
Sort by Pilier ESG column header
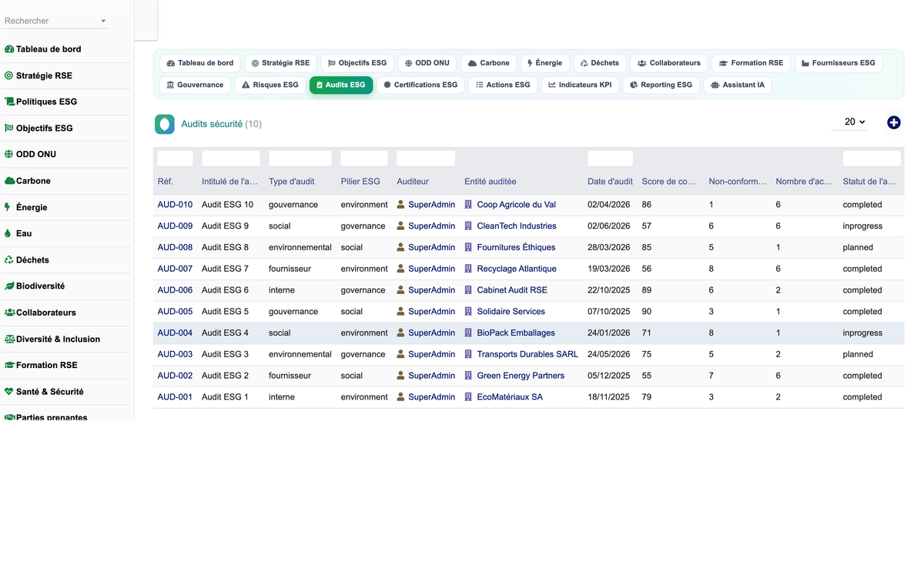(x=360, y=182)
